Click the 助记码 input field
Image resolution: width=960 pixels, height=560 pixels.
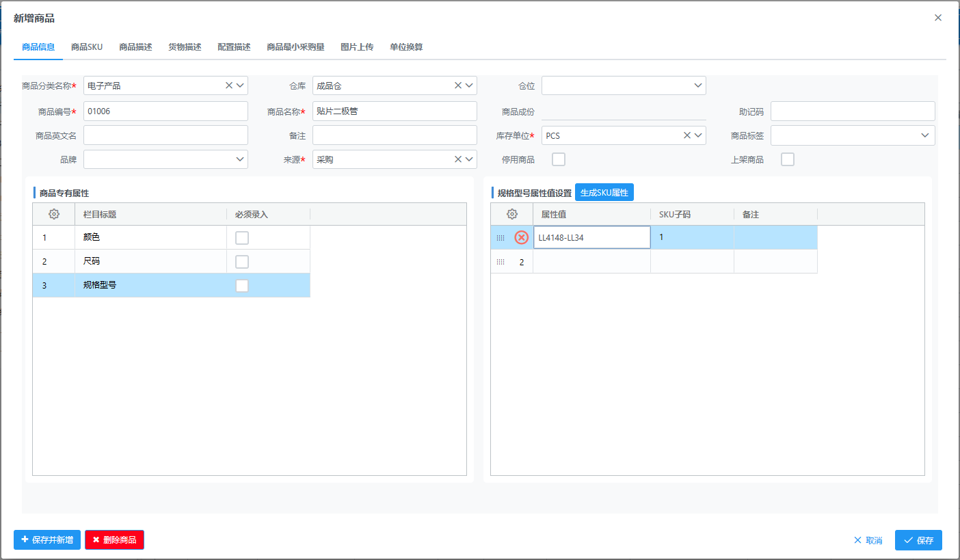tap(852, 111)
